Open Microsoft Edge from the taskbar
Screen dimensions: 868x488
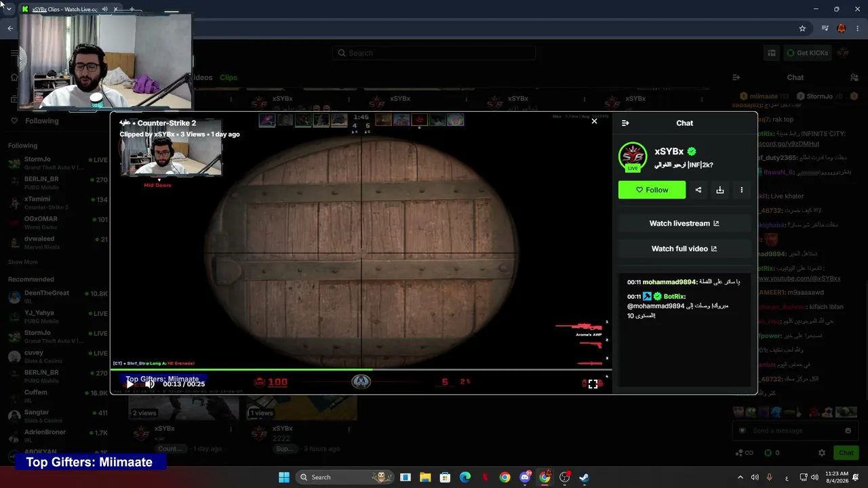tap(465, 477)
